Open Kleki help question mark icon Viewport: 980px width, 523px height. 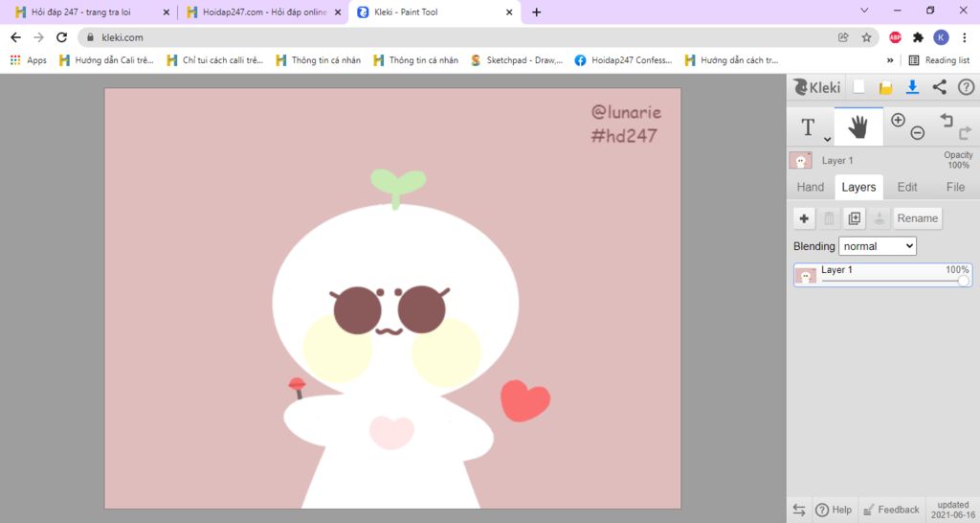pyautogui.click(x=967, y=87)
